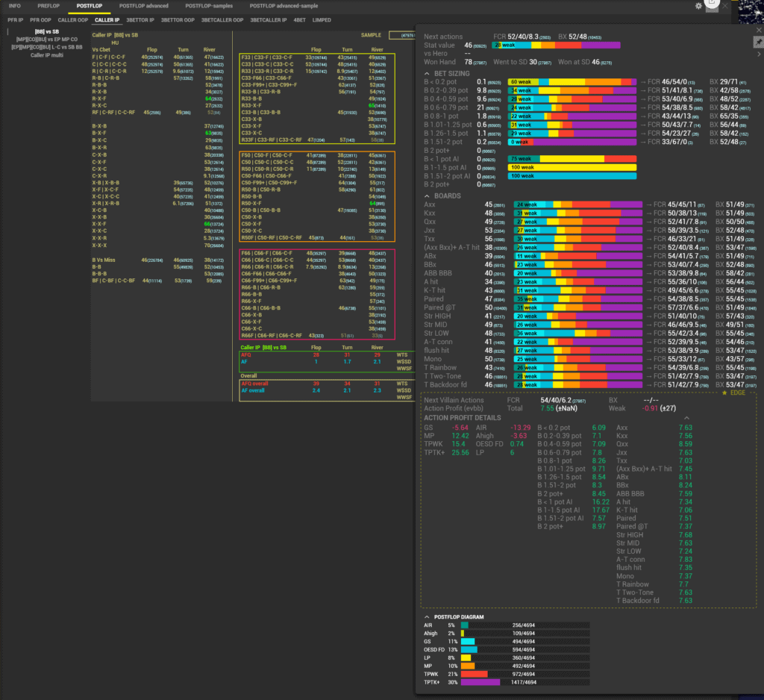Open settings with the gear icon
Image resolution: width=764 pixels, height=700 pixels.
698,6
